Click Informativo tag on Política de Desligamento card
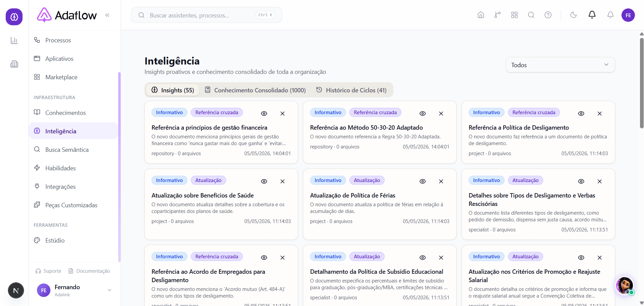The height and width of the screenshot is (306, 644). tap(486, 113)
